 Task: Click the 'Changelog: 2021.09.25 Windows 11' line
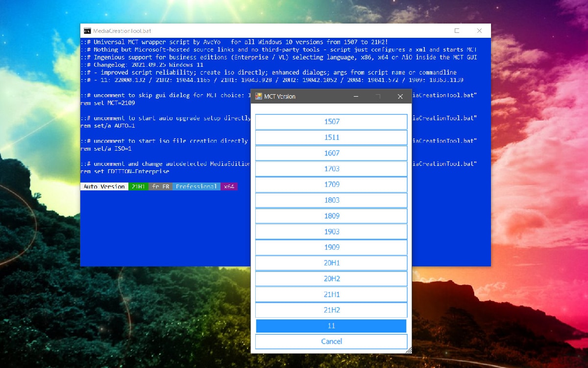coord(142,65)
